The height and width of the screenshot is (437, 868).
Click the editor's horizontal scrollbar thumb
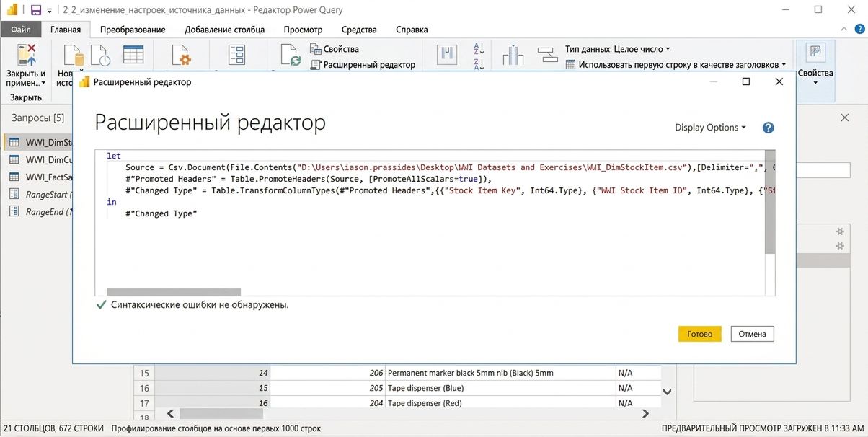[172, 292]
